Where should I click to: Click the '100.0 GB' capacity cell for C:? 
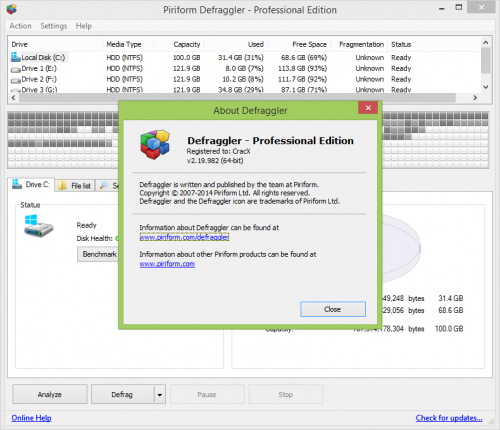(186, 57)
